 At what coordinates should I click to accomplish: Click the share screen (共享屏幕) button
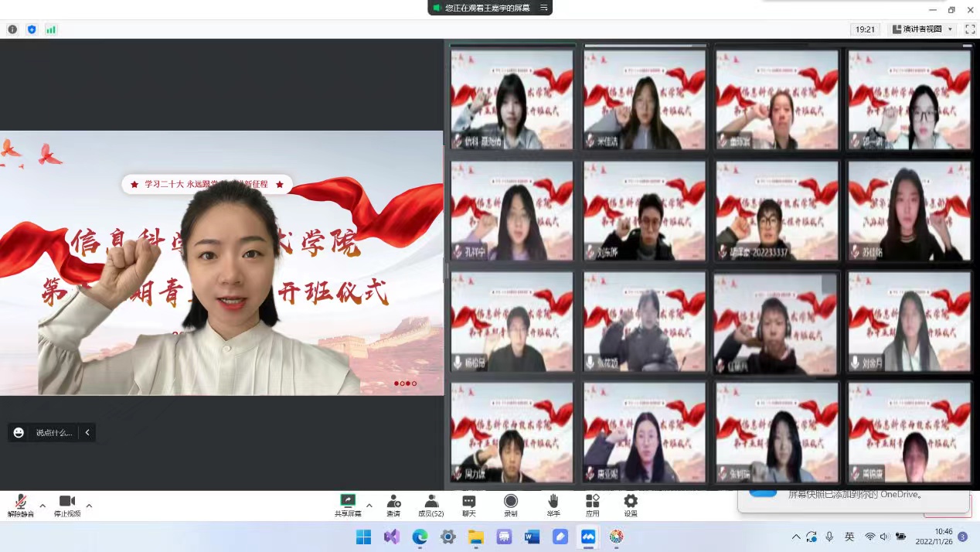348,506
